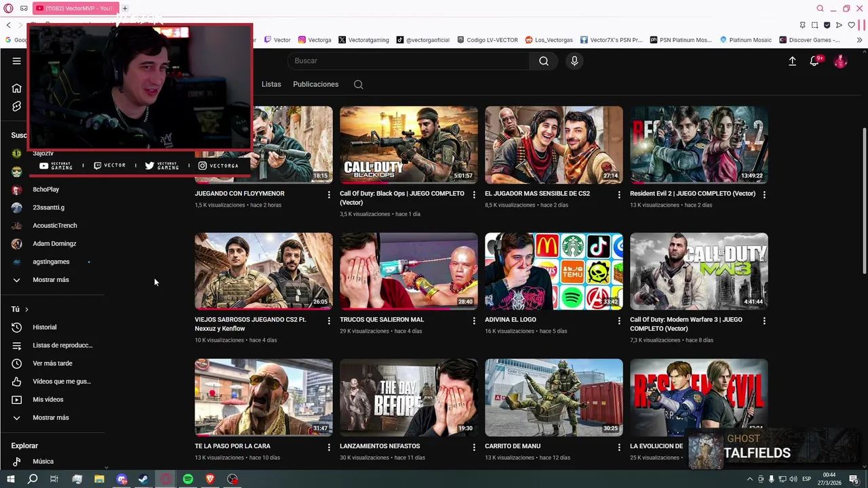Go to YouTube Home via house icon
Image resolution: width=868 pixels, height=488 pixels.
coord(16,88)
